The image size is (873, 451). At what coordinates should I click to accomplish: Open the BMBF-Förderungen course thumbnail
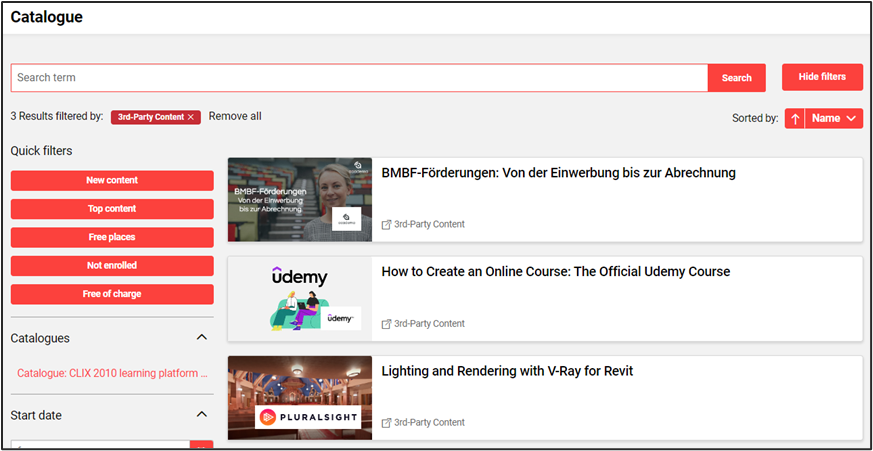pyautogui.click(x=299, y=199)
